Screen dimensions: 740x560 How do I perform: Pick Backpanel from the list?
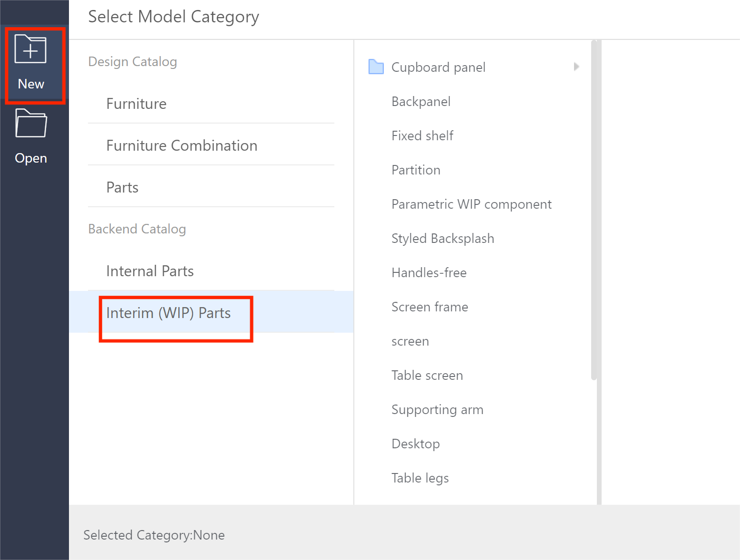[x=421, y=102]
